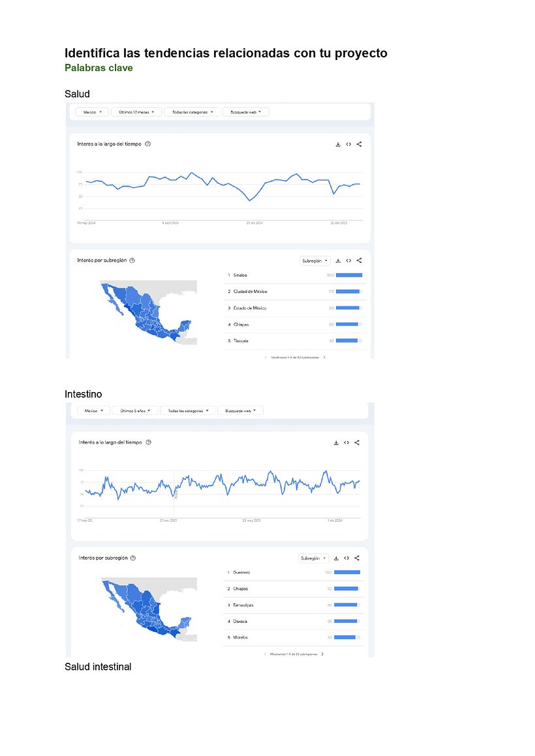Open the 'Últimos 5 años' dropdown for Intestino
The height and width of the screenshot is (756, 535).
135,411
